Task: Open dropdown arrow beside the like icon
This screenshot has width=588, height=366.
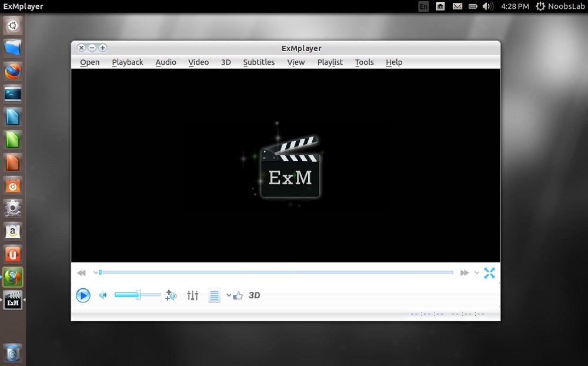Action: 229,295
